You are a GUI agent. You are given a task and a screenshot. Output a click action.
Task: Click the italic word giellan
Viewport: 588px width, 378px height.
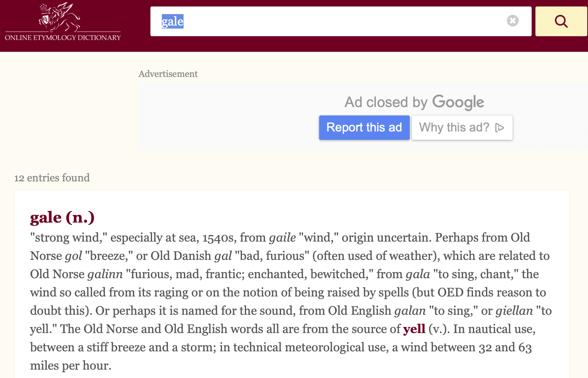(514, 311)
